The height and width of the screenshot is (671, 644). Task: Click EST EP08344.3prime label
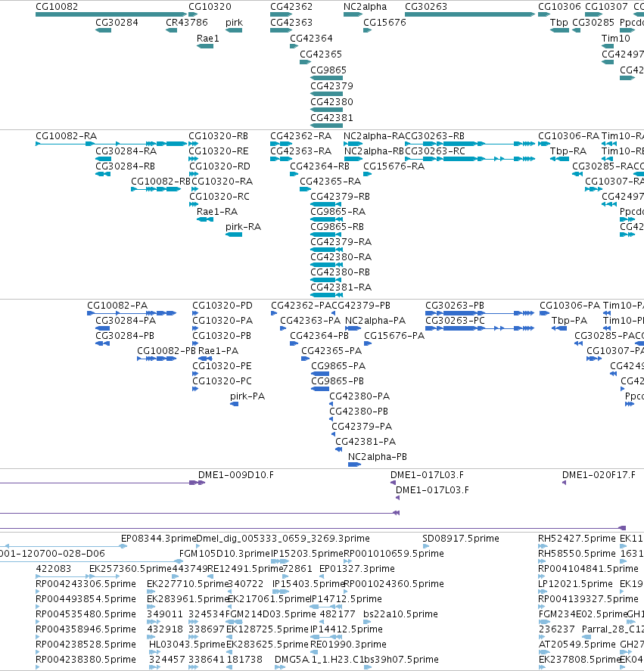tap(158, 539)
